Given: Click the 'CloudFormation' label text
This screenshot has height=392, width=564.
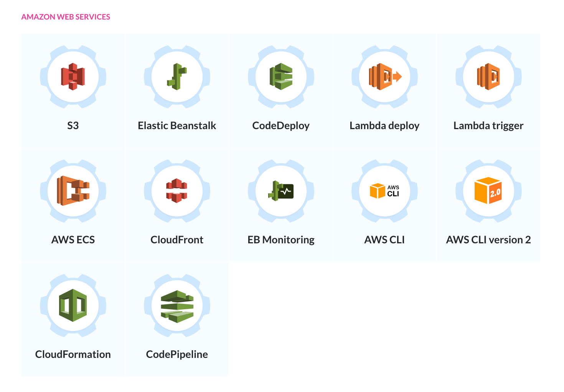Looking at the screenshot, I should point(73,354).
